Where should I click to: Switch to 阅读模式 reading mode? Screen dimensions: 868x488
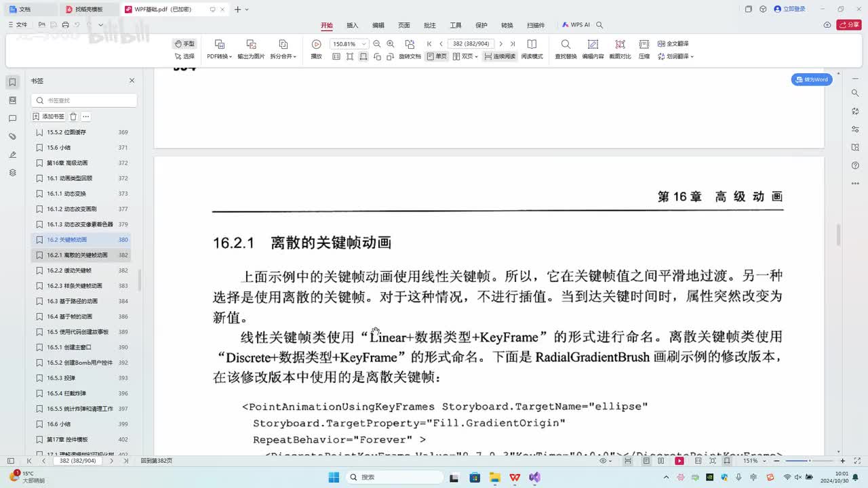532,49
